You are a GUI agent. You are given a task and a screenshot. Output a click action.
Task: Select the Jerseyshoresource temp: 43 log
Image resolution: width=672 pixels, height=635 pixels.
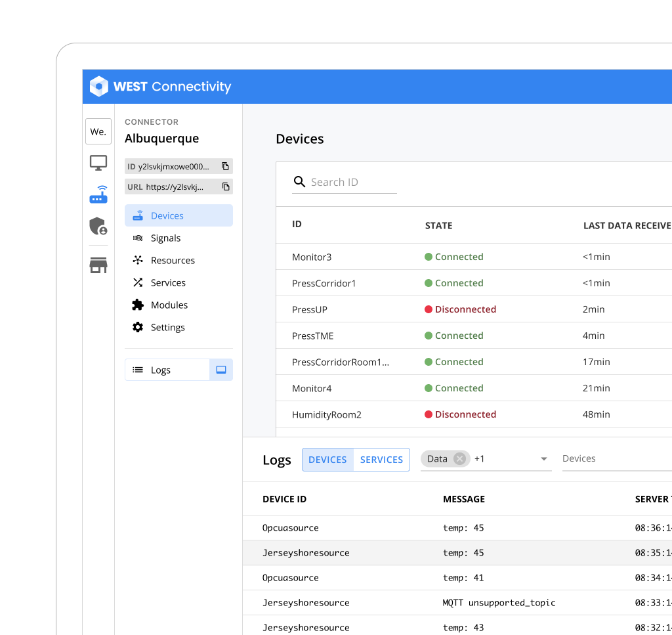[x=457, y=627]
